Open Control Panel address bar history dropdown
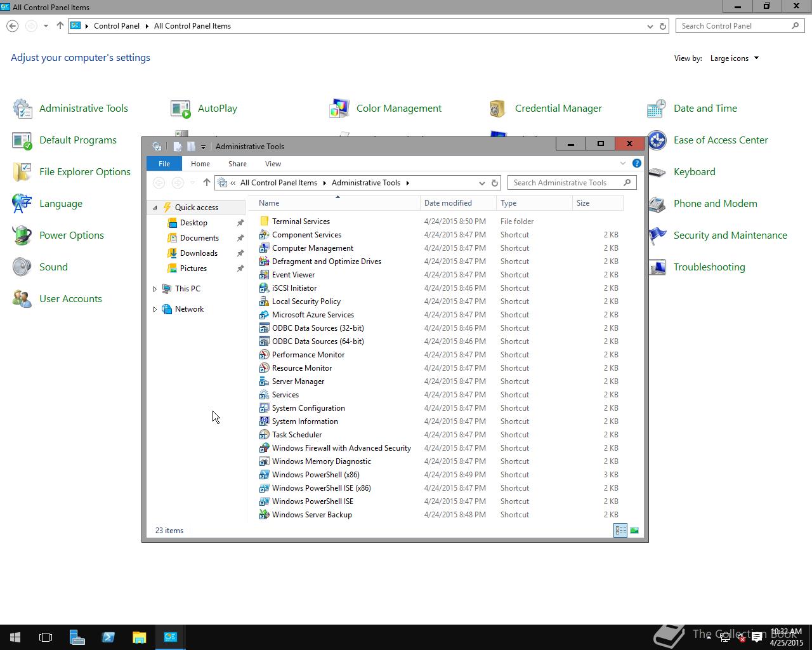812x650 pixels. (650, 26)
